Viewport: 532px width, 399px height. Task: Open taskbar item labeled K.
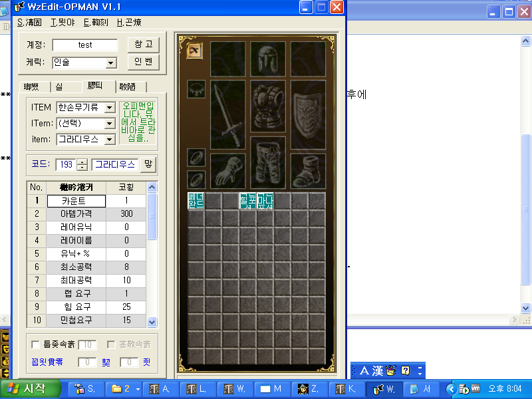coord(346,389)
